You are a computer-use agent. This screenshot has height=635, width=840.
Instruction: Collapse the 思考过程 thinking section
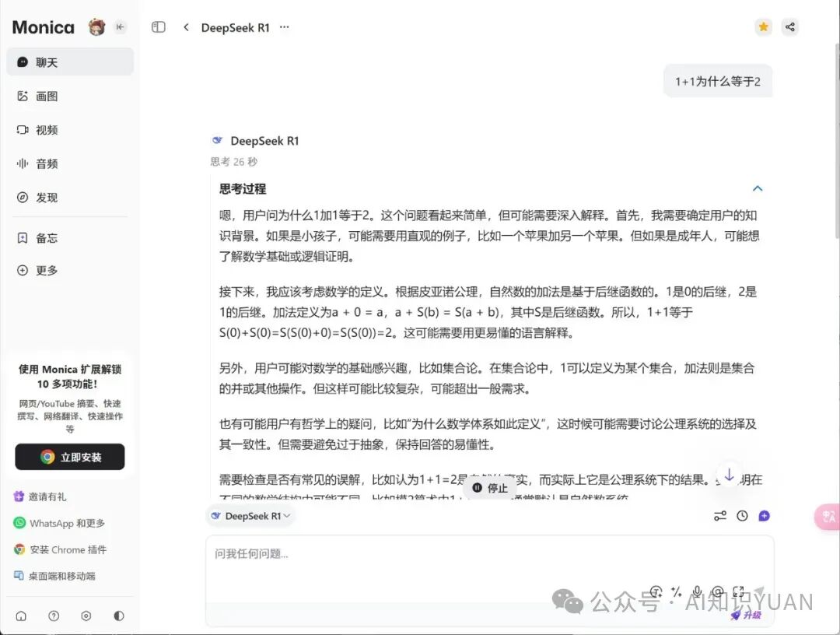point(758,188)
